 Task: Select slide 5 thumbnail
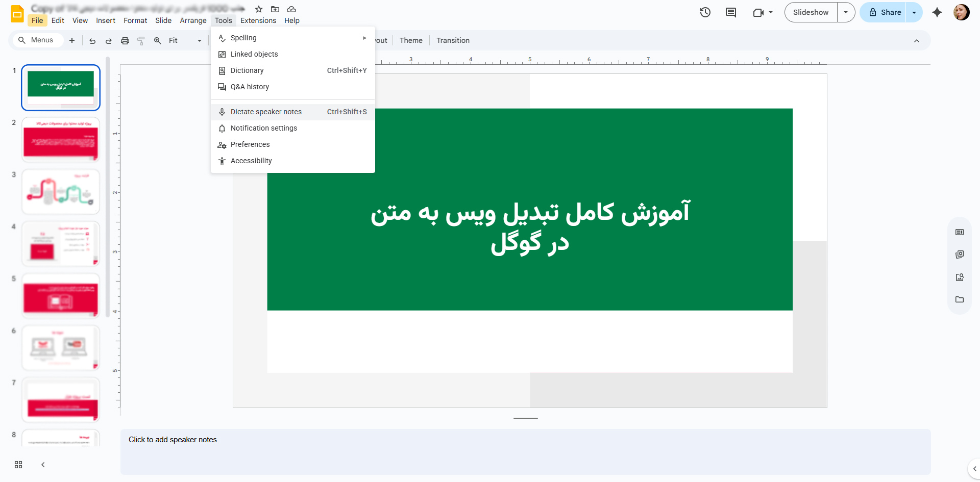pos(60,295)
